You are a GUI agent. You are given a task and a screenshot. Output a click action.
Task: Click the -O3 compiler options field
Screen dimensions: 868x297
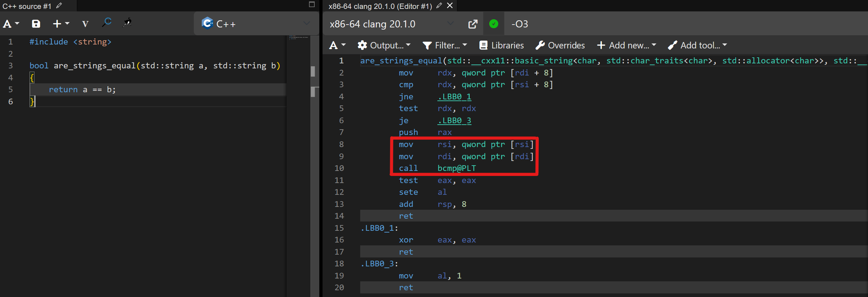[x=676, y=24]
